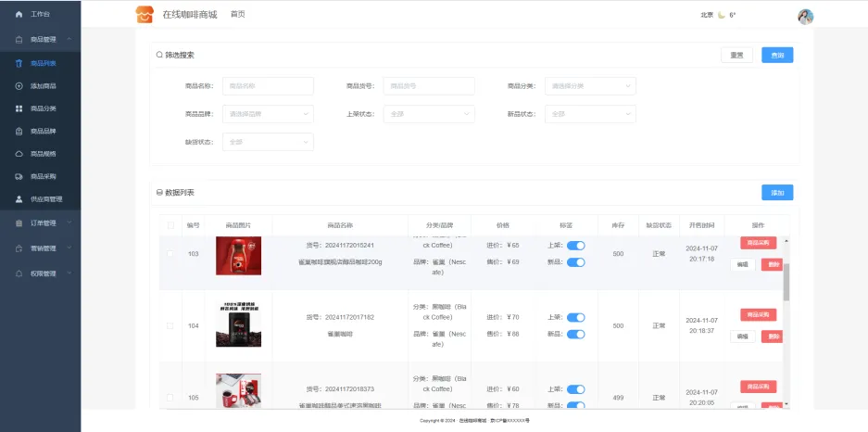The image size is (868, 432).
Task: Click the 工作台 home icon in sidebar
Action: tap(19, 15)
